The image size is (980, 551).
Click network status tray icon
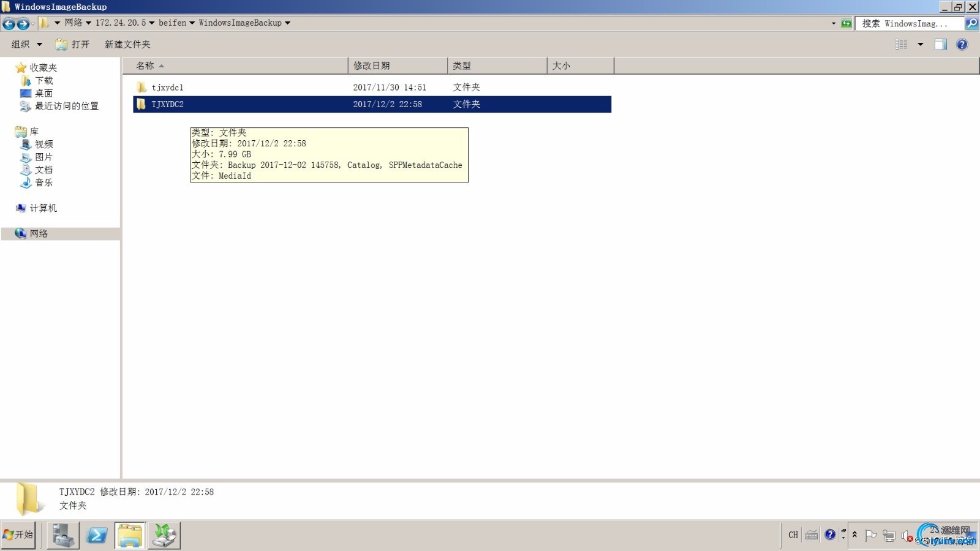889,536
